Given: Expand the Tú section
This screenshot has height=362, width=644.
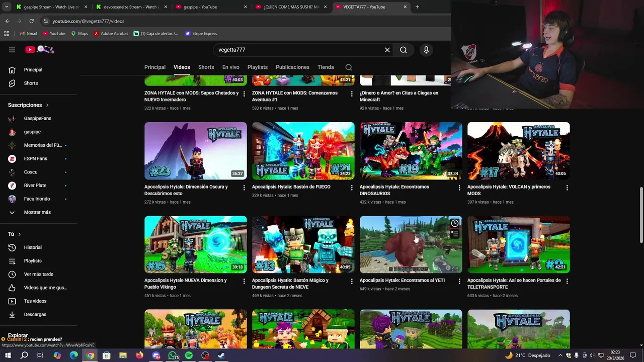Looking at the screenshot, I should coord(14,234).
